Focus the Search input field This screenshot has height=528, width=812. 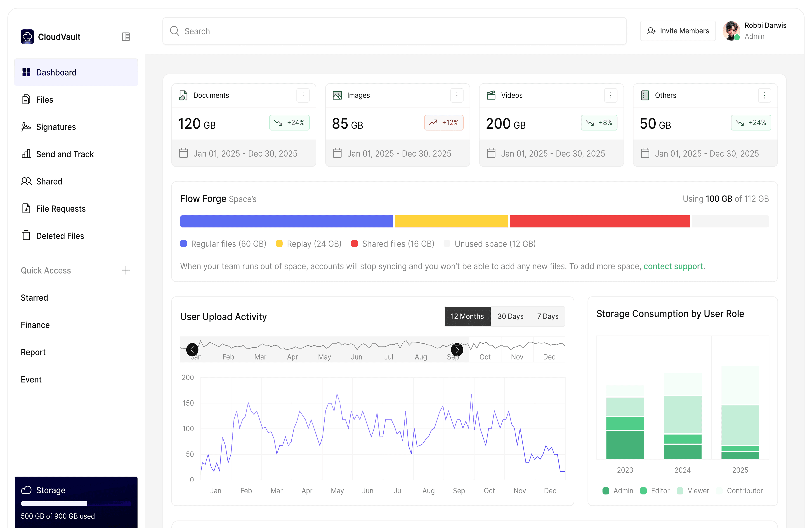(394, 31)
